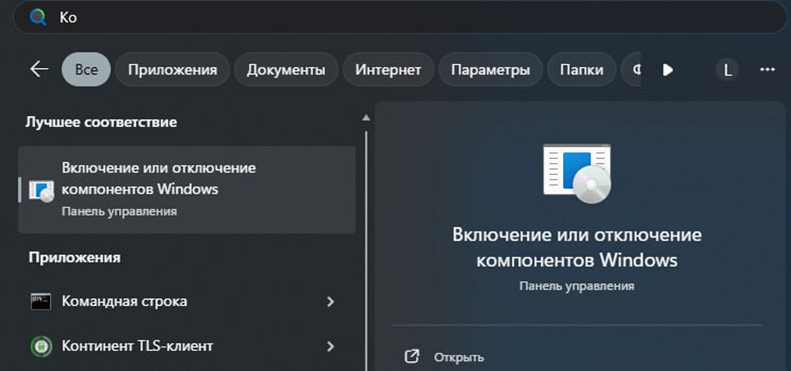
Task: Switch to the "Документы" filter tab
Action: [286, 70]
